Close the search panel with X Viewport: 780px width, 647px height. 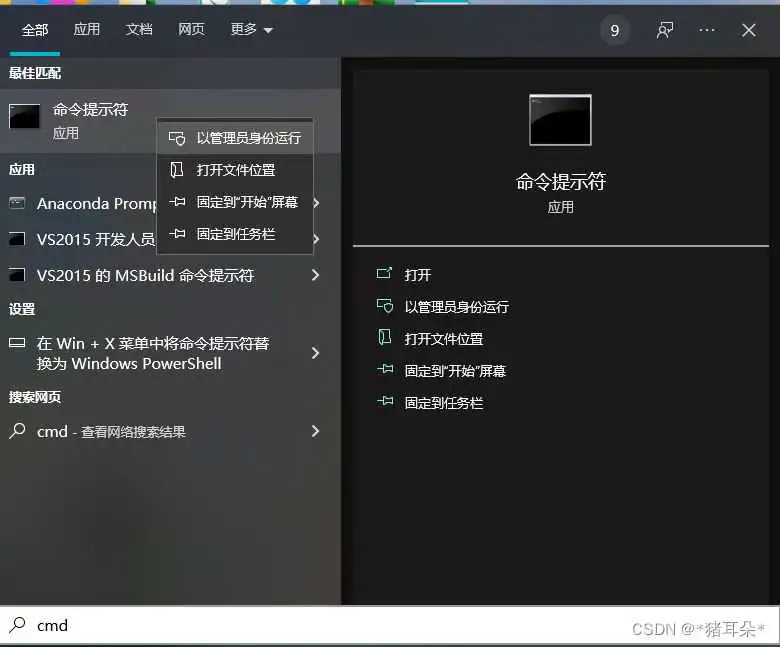coord(749,30)
